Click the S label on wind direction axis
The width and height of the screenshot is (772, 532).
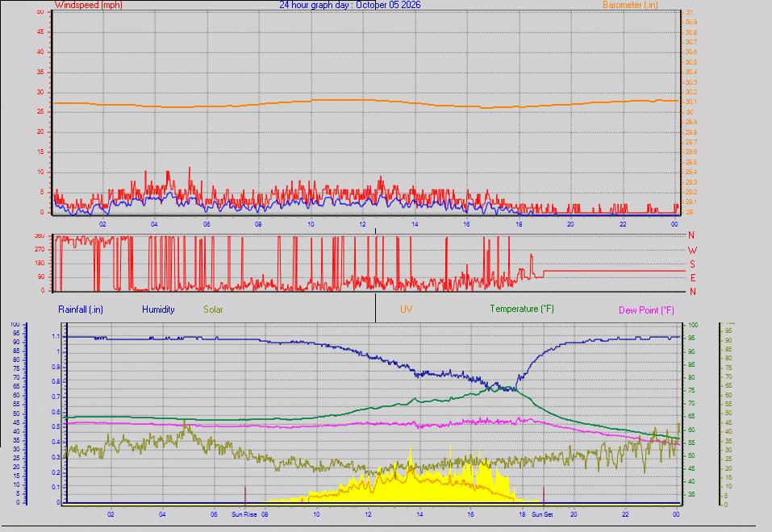692,264
